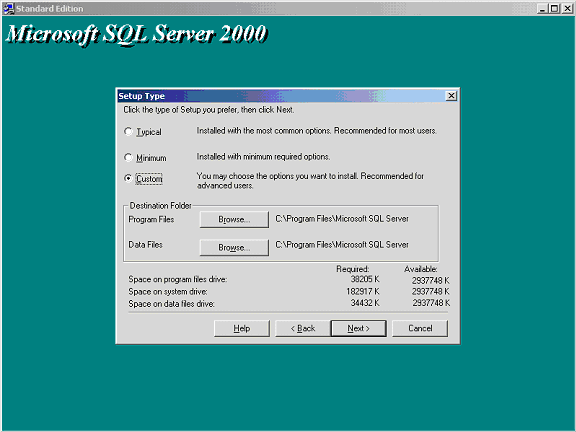
Task: Click the Typical option description text
Action: (317, 131)
